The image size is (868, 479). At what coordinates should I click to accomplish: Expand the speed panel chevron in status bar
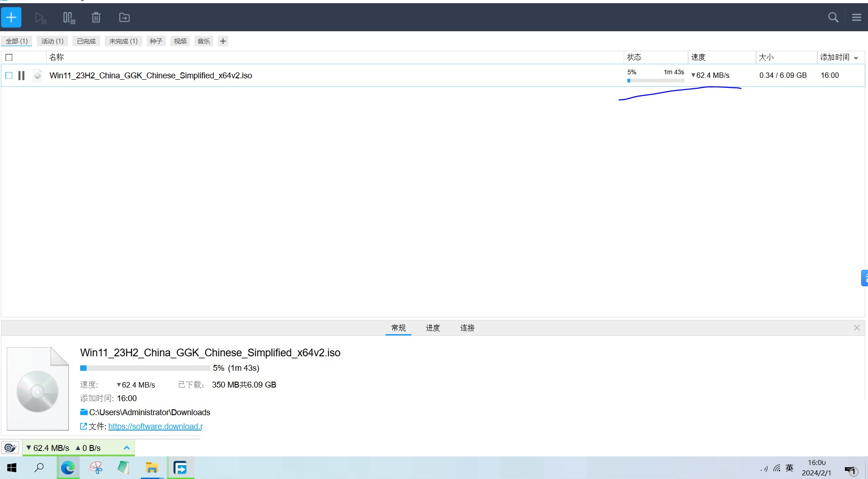127,448
